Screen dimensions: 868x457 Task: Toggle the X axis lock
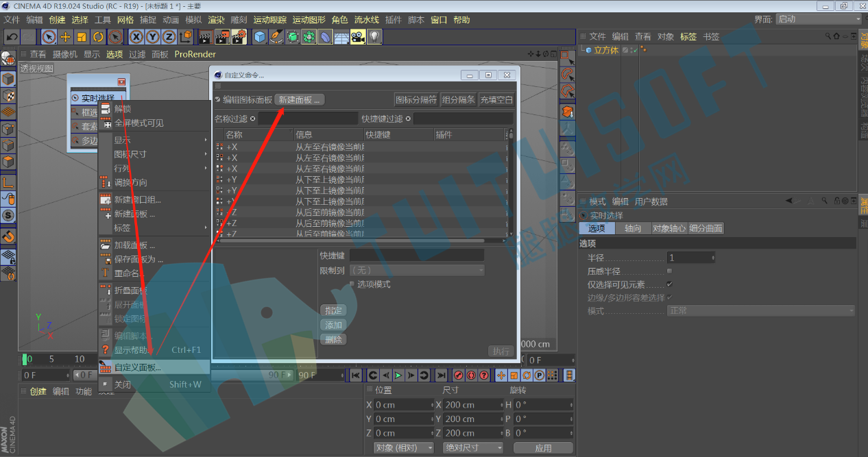point(136,37)
